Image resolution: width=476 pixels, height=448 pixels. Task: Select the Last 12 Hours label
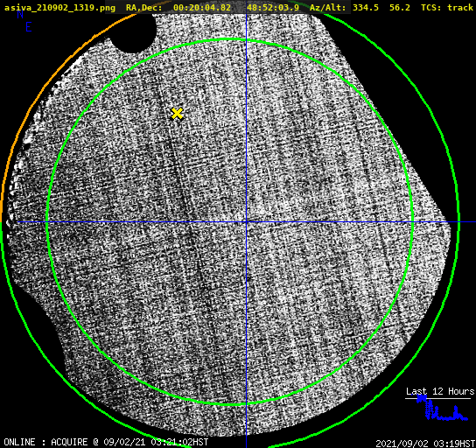pyautogui.click(x=440, y=391)
